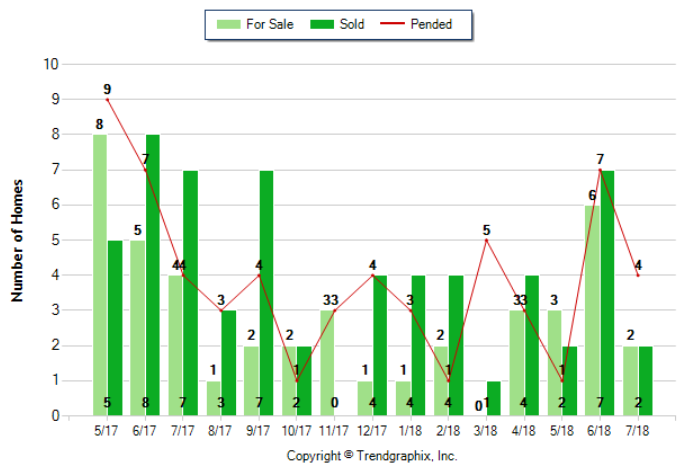The width and height of the screenshot is (699, 470).
Task: Click the 5/17 Pended data point at 9
Action: (x=107, y=99)
